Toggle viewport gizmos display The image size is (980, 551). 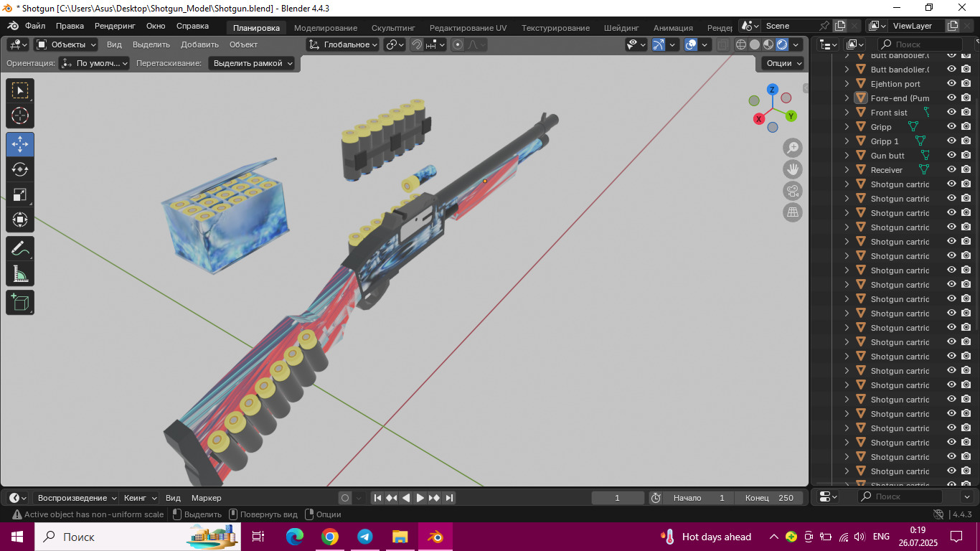[x=659, y=44]
